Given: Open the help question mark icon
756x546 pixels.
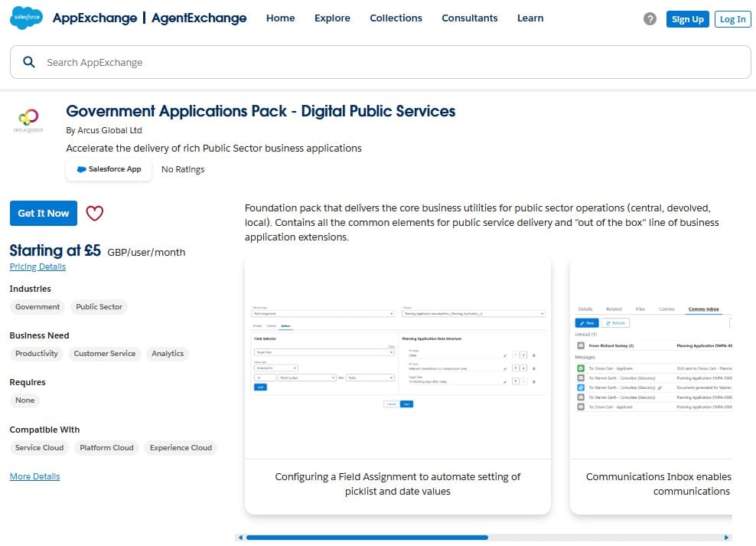Looking at the screenshot, I should (x=650, y=19).
